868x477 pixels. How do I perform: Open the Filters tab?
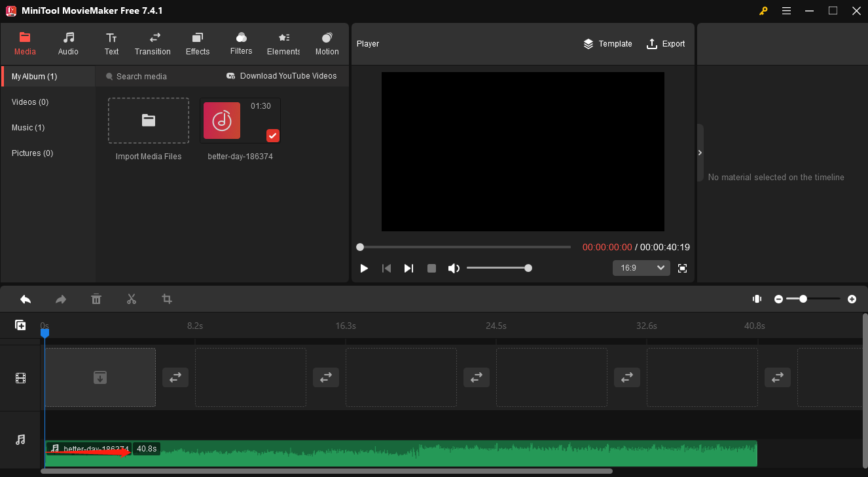click(241, 44)
